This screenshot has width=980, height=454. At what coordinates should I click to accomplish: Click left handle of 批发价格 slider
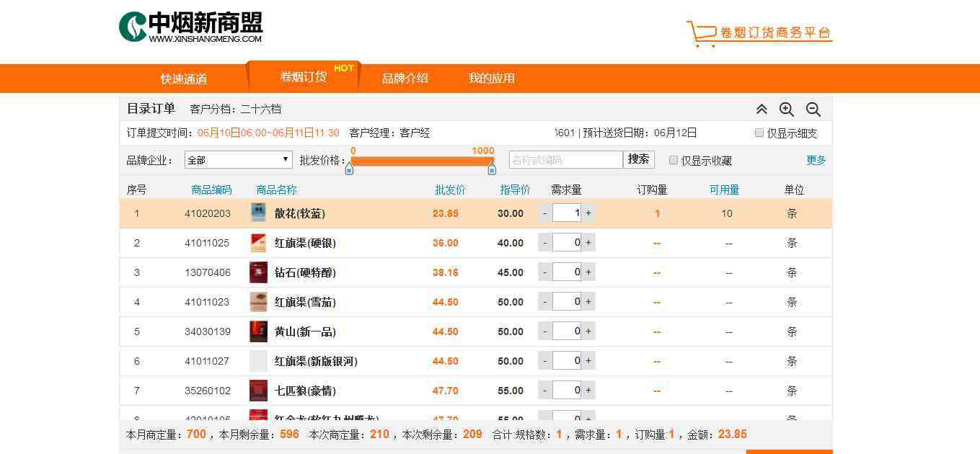click(349, 169)
